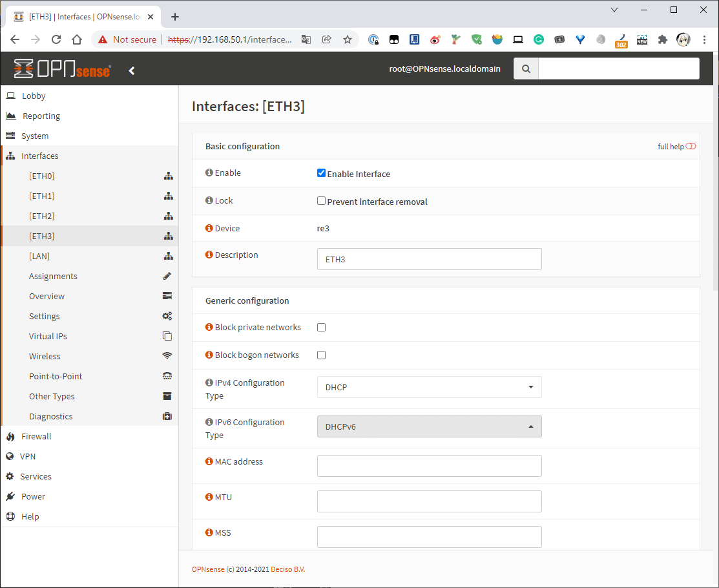Click the search magnifier icon in header
This screenshot has width=719, height=588.
point(526,68)
